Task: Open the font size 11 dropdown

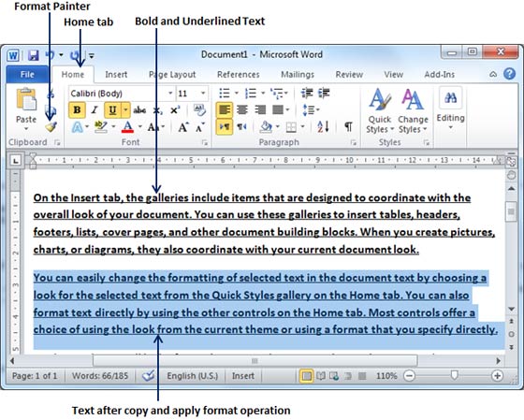Action: (202, 94)
